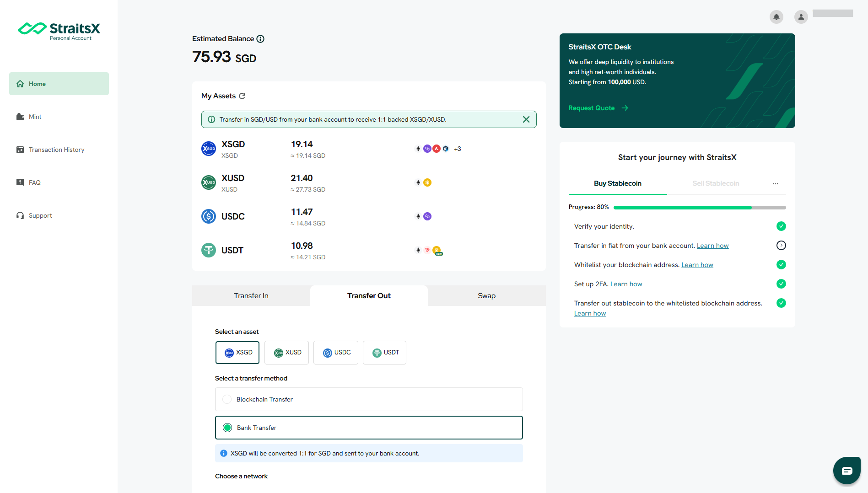The height and width of the screenshot is (493, 868).
Task: Click the USDT coin logo in assets list
Action: [209, 250]
